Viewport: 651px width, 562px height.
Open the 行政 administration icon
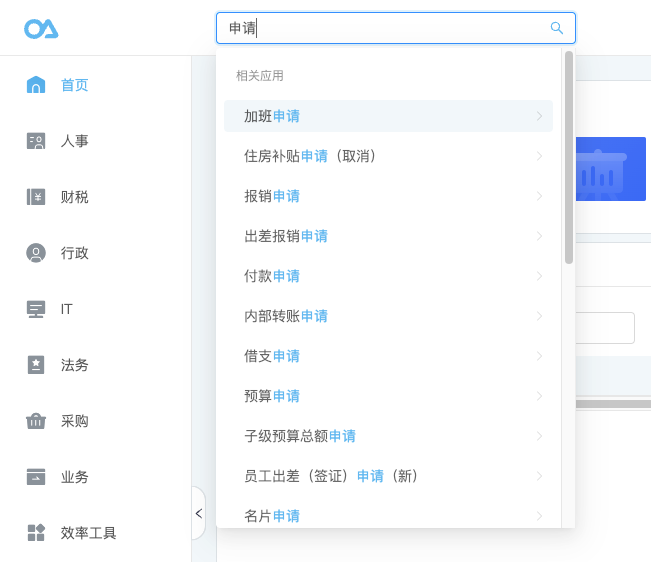(x=36, y=253)
